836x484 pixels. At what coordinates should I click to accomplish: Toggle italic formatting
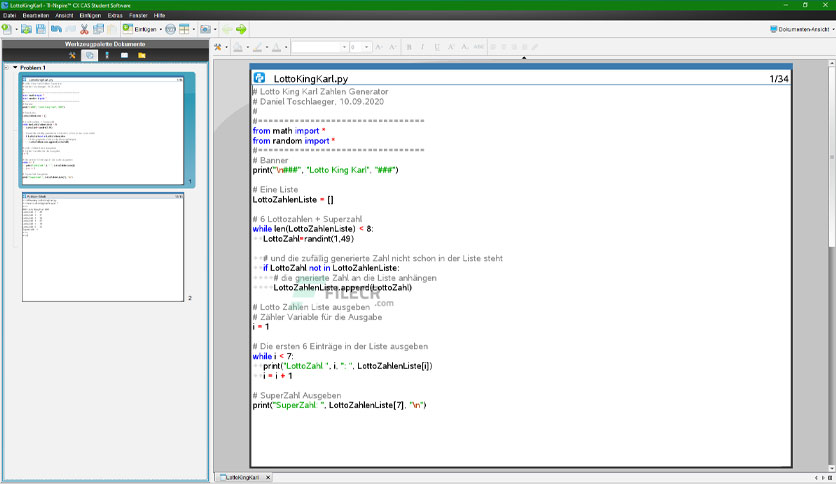click(423, 47)
